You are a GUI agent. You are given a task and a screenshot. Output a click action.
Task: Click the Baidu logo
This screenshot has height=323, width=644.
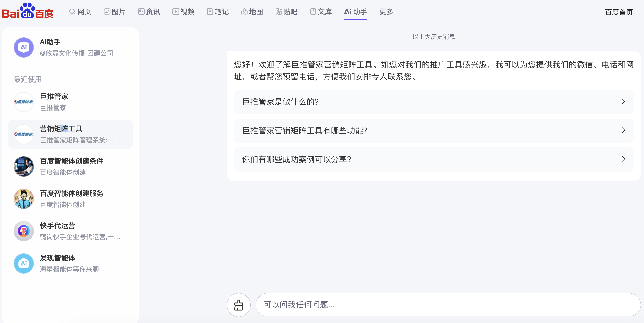28,11
